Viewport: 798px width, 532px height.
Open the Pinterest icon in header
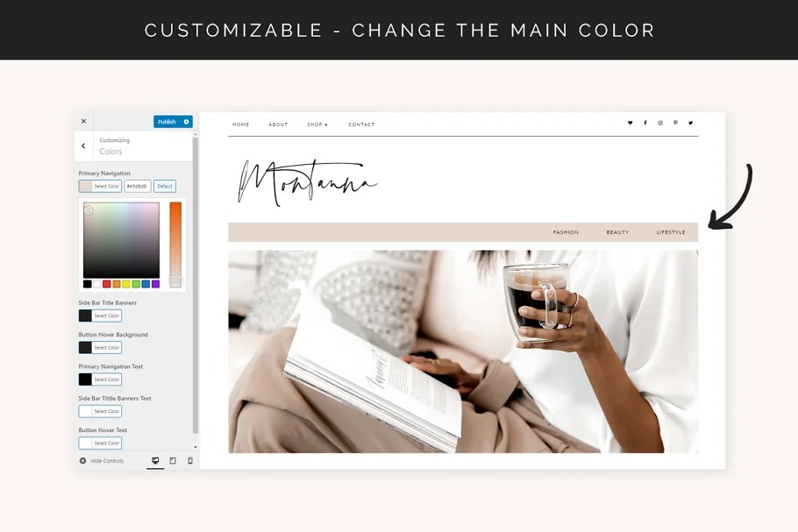[x=675, y=123]
